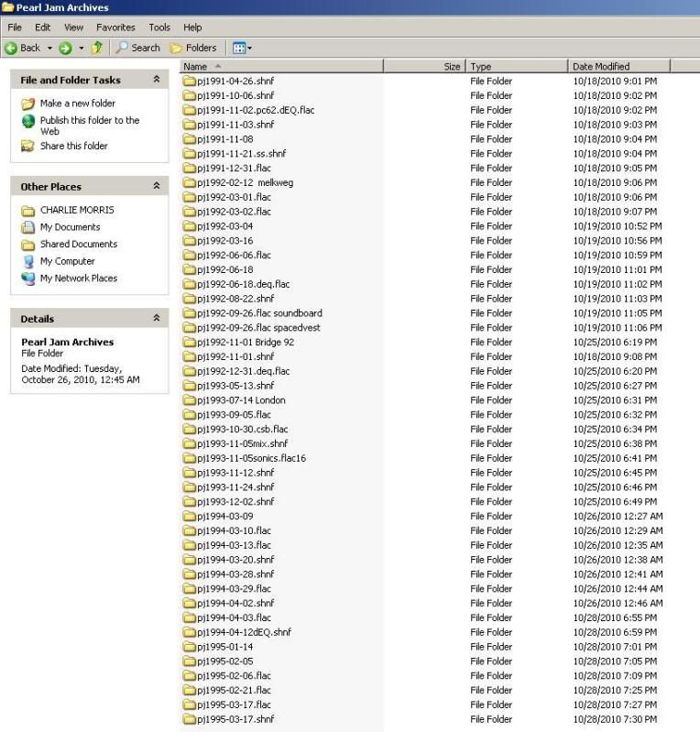Screen dimensions: 700x732
Task: Select folder icon of pj1993-11-05sonics.flac16
Action: point(189,458)
